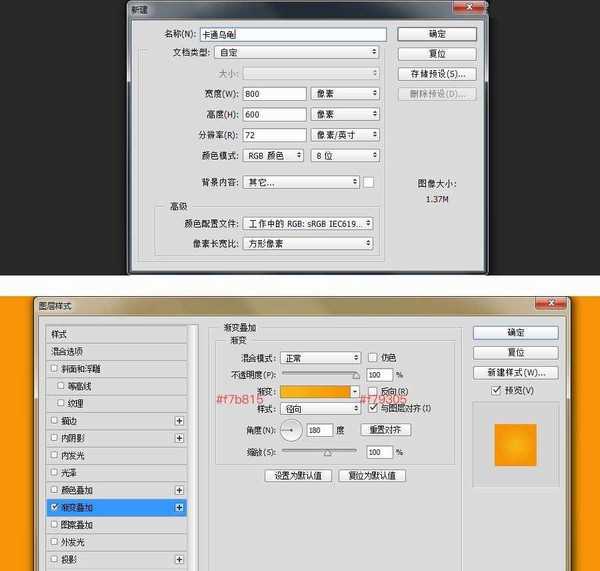Click the plus icon next to 投影

[179, 560]
